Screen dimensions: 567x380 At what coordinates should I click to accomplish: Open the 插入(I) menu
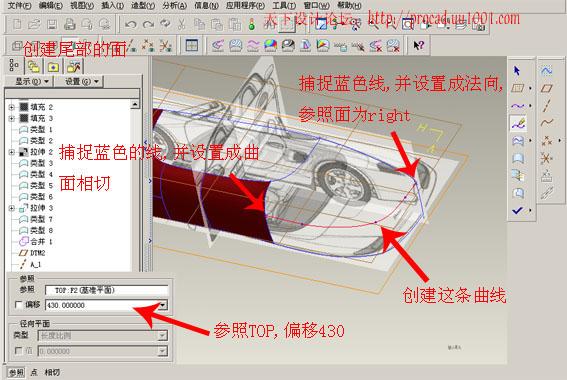click(x=112, y=5)
